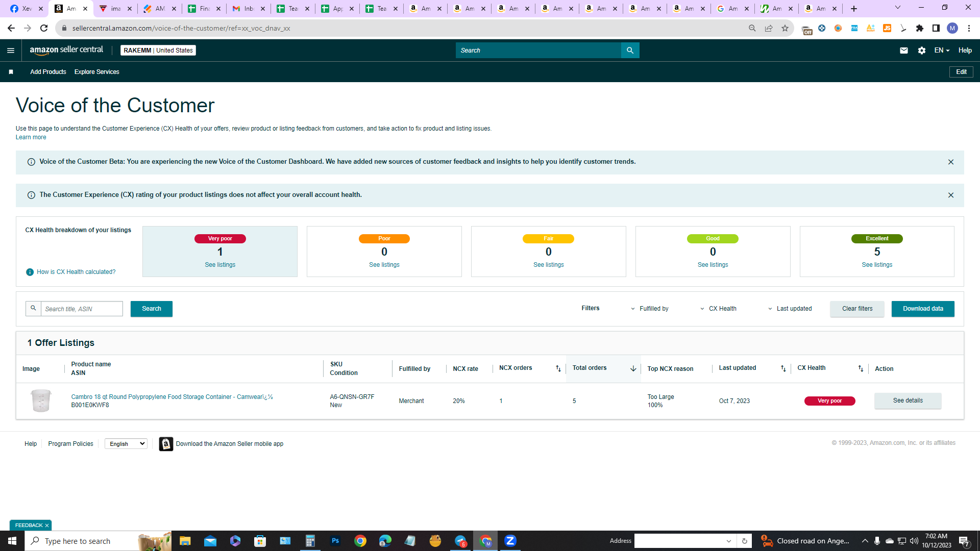980x551 pixels.
Task: Click the Windows taskbar search box
Action: pos(98,541)
